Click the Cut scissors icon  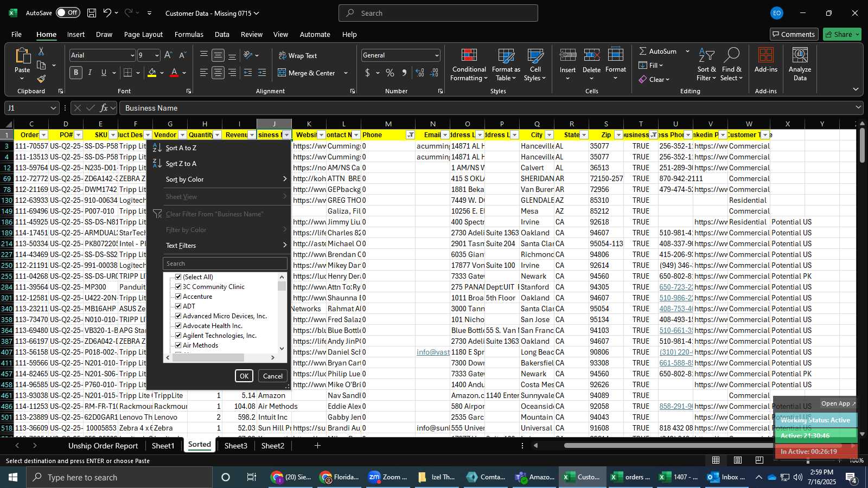pyautogui.click(x=41, y=51)
